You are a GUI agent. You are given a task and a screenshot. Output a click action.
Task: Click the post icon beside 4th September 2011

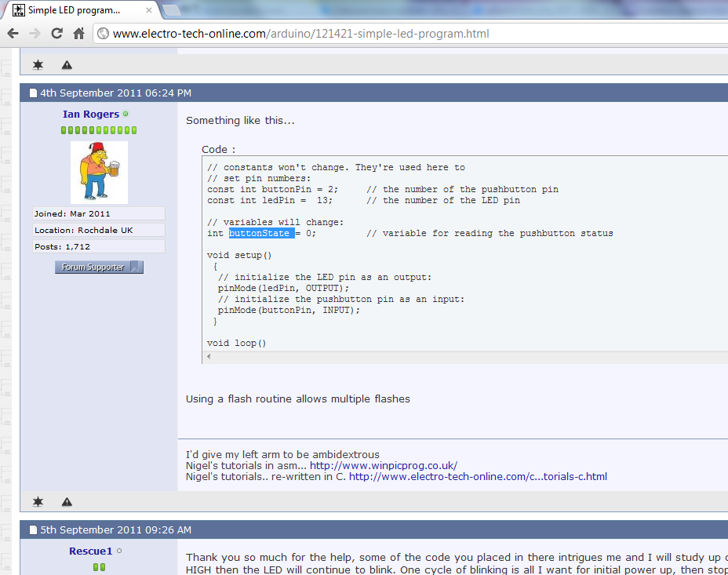pos(33,93)
